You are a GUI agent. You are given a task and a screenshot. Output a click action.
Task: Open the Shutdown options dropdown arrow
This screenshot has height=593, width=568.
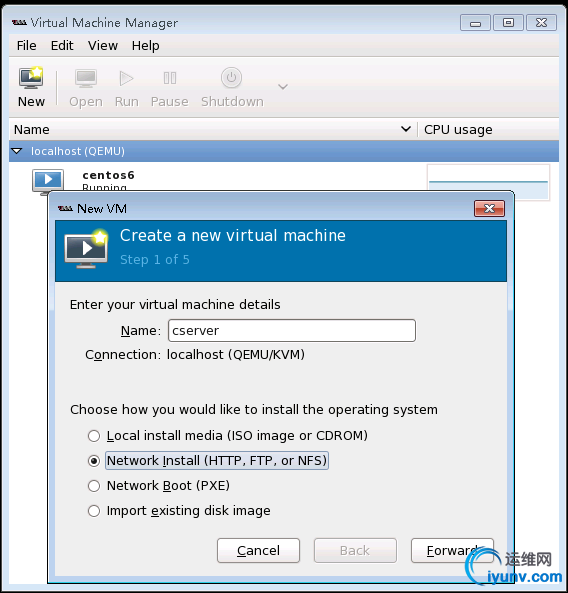(283, 87)
